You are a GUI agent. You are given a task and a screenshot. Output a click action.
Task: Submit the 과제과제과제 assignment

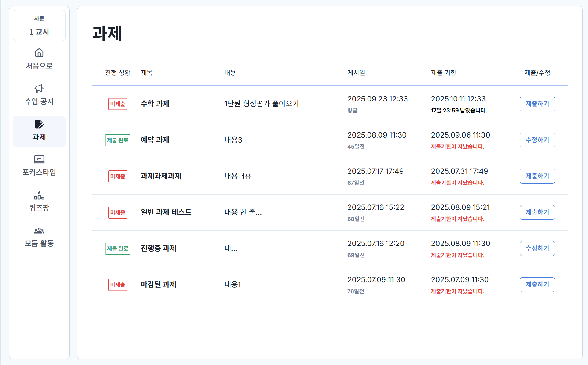[x=537, y=176]
